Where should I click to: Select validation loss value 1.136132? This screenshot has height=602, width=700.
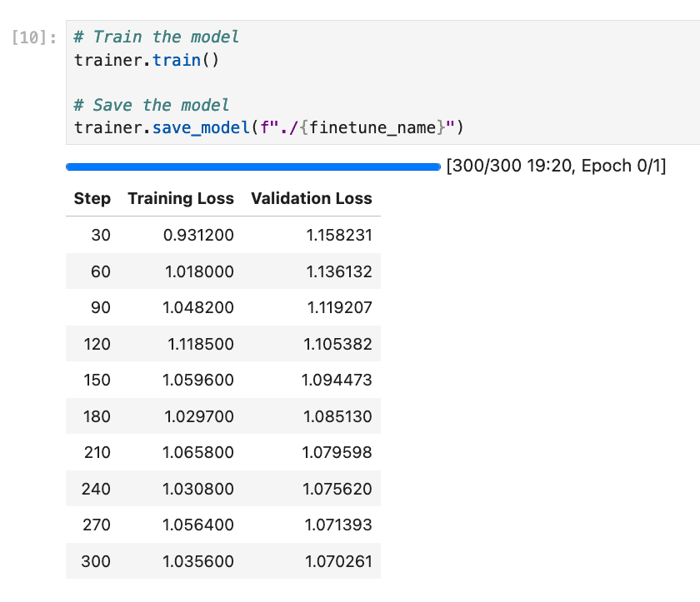pyautogui.click(x=339, y=271)
